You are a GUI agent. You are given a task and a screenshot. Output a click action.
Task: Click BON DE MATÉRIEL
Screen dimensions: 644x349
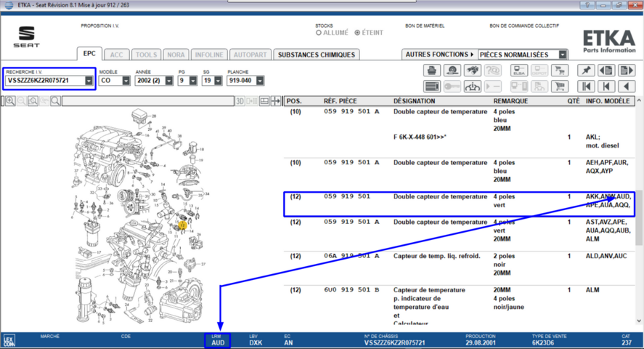tap(425, 26)
